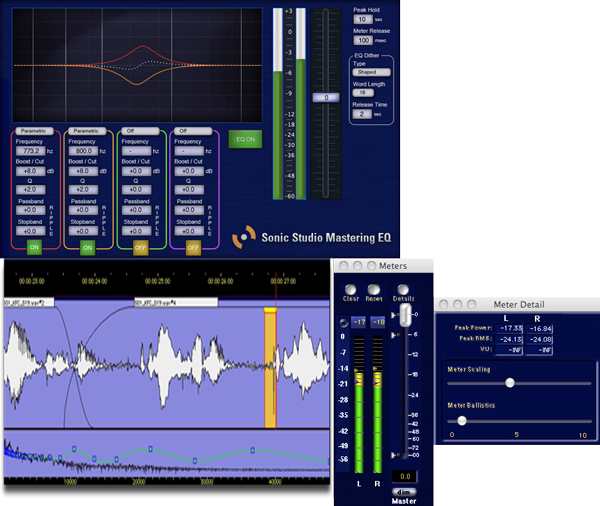Viewport: 600px width, 506px height.
Task: Click the Sonic Studio logo icon
Action: (x=244, y=237)
